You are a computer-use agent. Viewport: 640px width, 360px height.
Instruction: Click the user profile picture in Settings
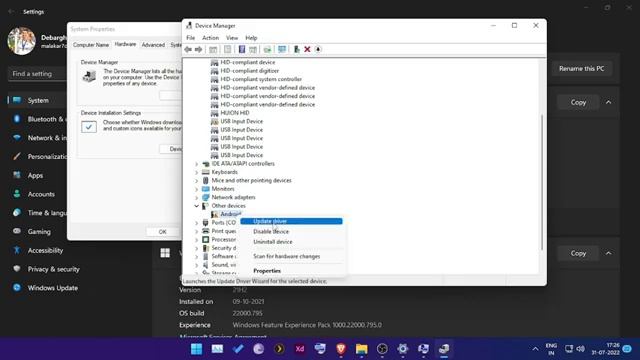(21, 41)
